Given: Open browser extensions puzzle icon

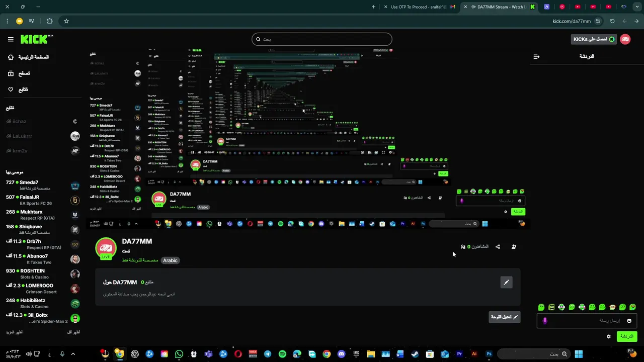Looking at the screenshot, I should click(x=49, y=21).
